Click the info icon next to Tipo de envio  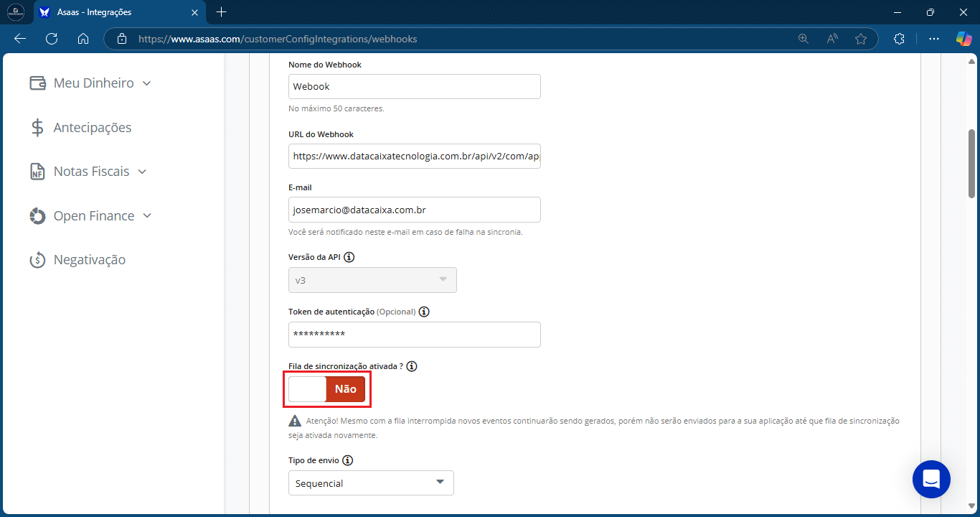click(348, 460)
